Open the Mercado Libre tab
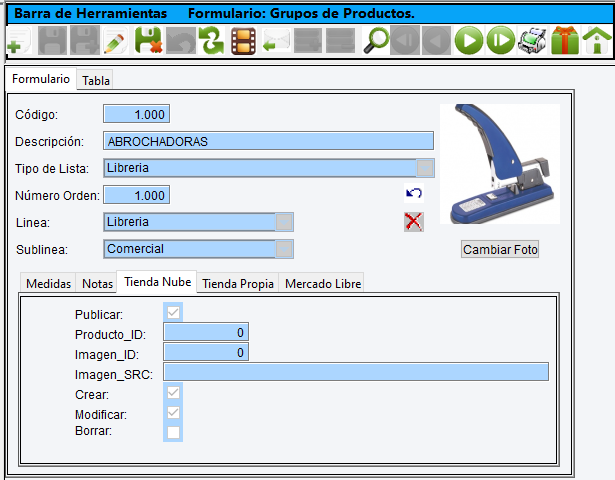Viewport: 615px width, 480px height. [323, 283]
